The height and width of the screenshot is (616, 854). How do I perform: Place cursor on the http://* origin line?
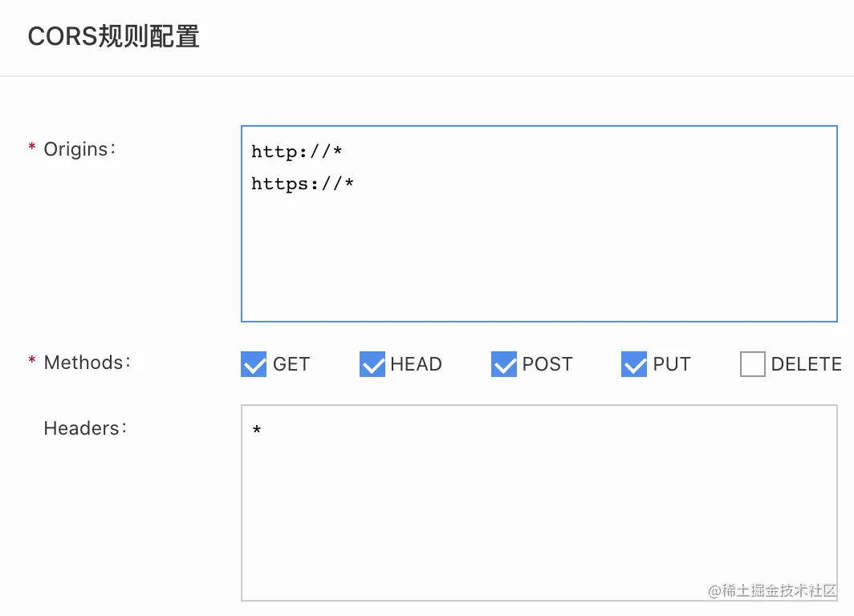click(x=297, y=152)
